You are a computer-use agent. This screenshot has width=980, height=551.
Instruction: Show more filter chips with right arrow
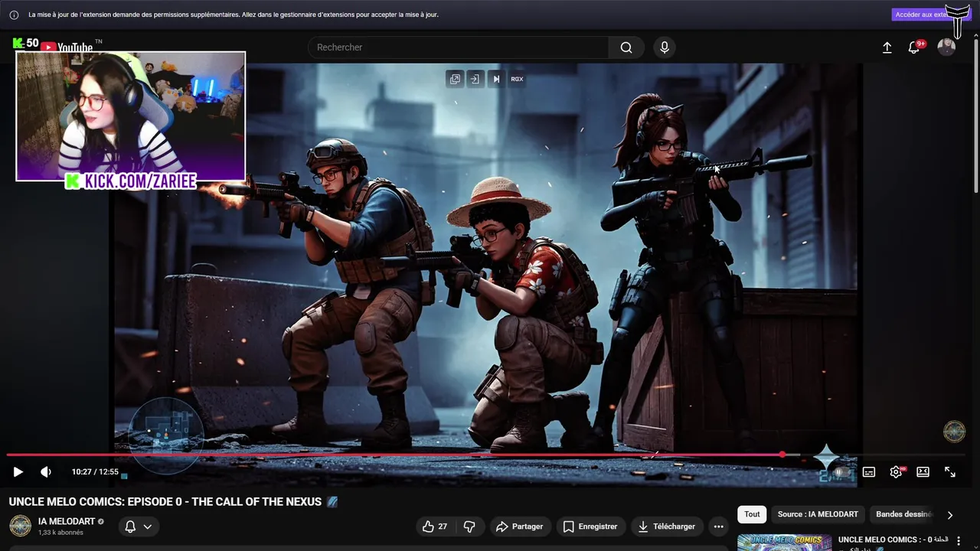click(x=950, y=515)
